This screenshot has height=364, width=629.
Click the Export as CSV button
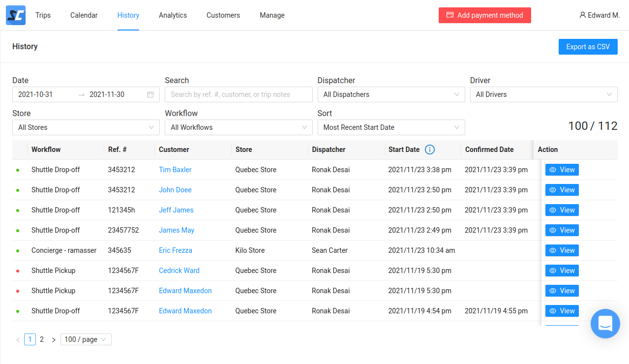588,46
